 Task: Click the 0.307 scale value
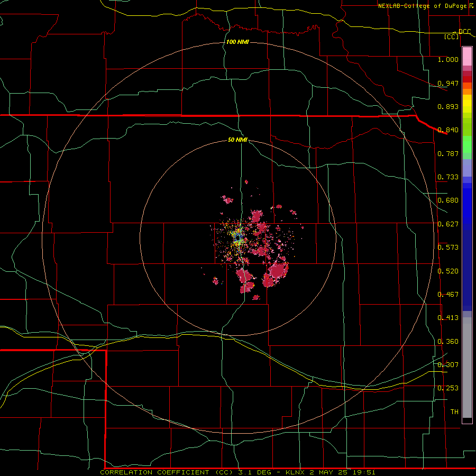(448, 365)
